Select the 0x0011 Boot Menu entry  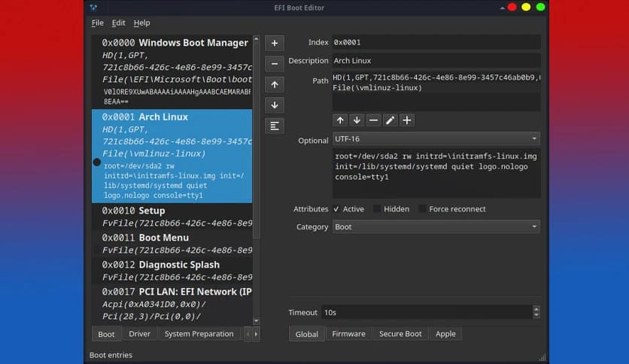(172, 244)
